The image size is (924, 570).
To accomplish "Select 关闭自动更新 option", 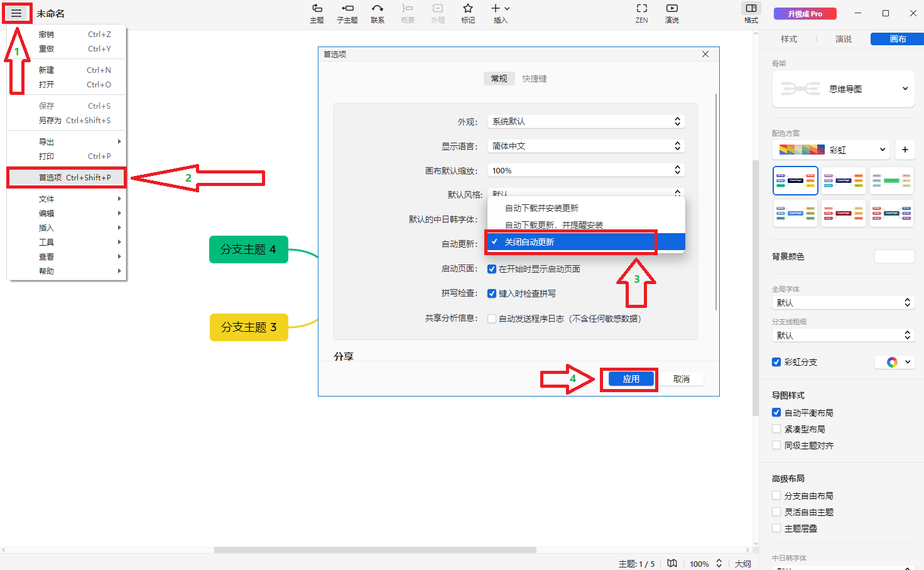I will [586, 242].
